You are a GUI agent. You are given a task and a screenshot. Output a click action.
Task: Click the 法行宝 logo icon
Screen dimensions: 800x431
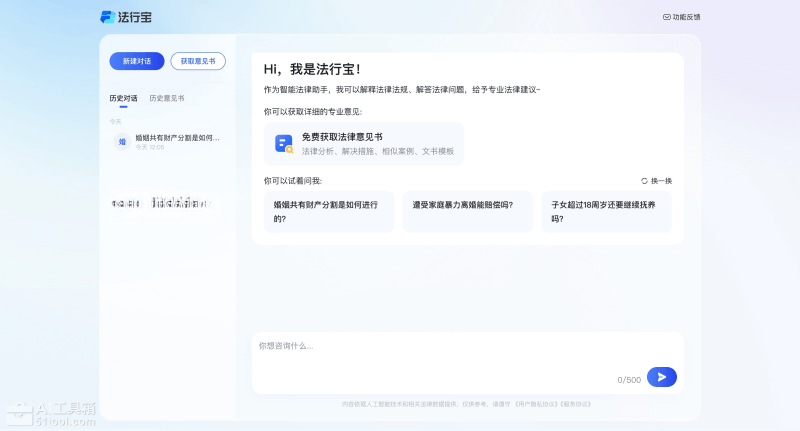coord(108,17)
